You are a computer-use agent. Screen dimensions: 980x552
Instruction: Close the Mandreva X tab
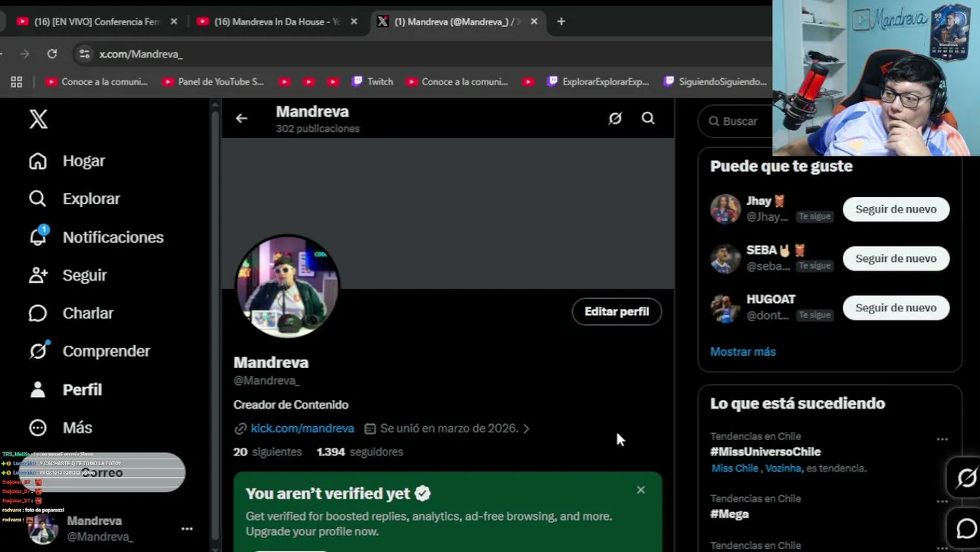pyautogui.click(x=534, y=21)
